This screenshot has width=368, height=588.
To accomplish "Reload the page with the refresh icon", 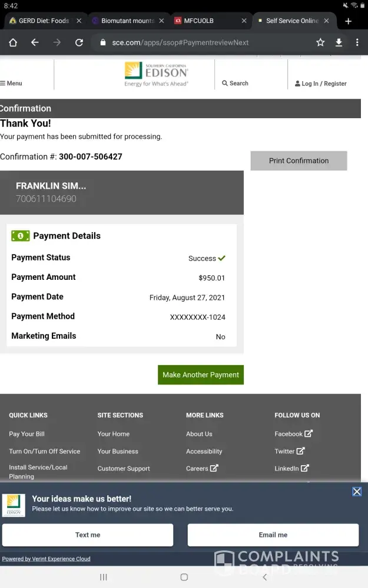I will 79,42.
